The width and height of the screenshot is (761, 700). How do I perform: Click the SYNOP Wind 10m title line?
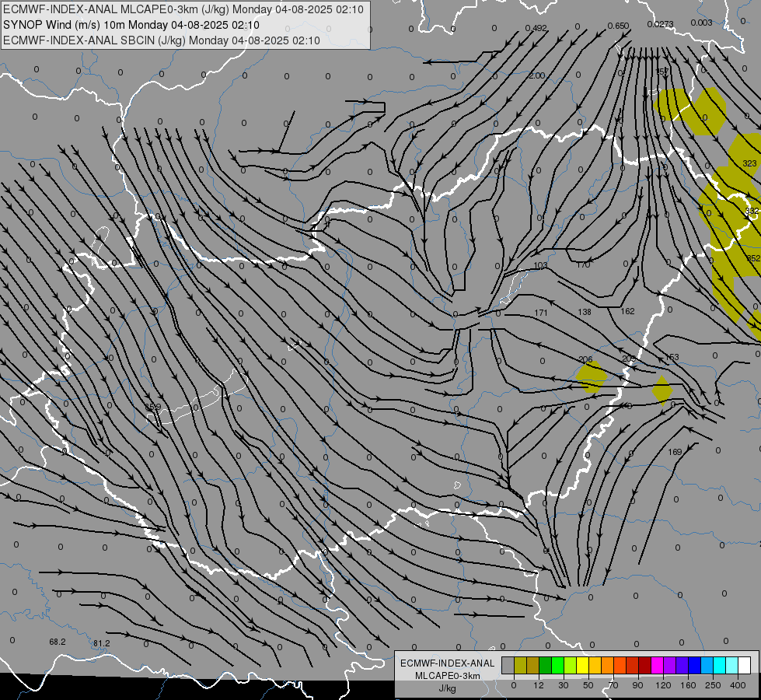[x=131, y=25]
